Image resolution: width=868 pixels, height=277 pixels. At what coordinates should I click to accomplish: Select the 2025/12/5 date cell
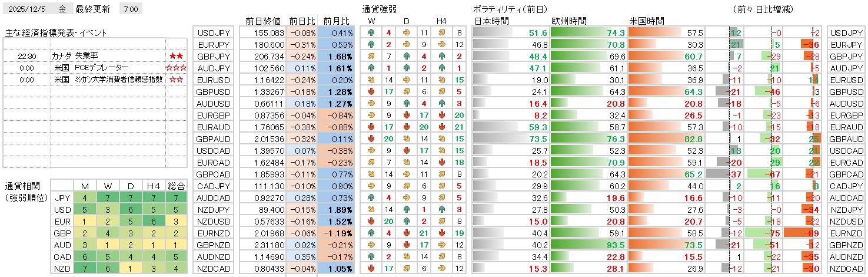coord(28,9)
